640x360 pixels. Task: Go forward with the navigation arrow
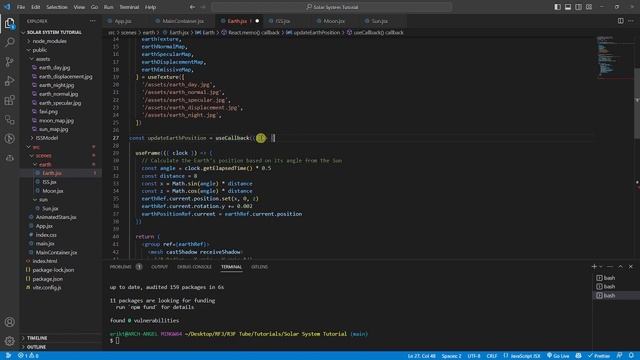203,7
